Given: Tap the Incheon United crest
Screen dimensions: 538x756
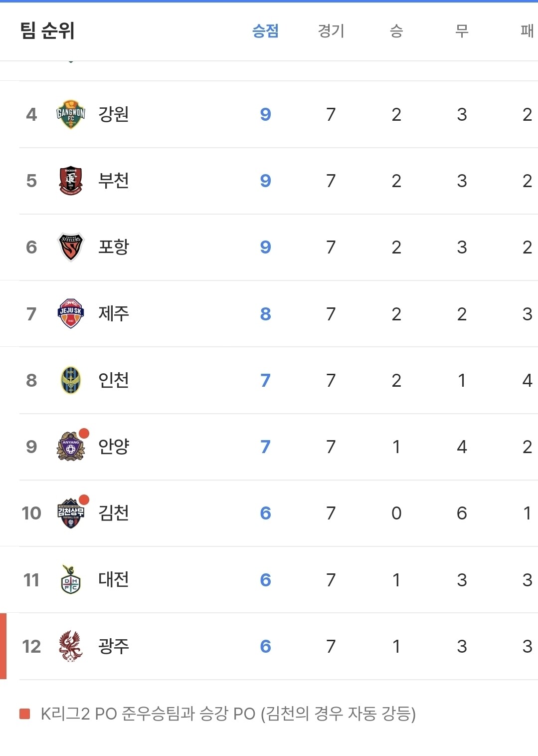Looking at the screenshot, I should coord(71,380).
